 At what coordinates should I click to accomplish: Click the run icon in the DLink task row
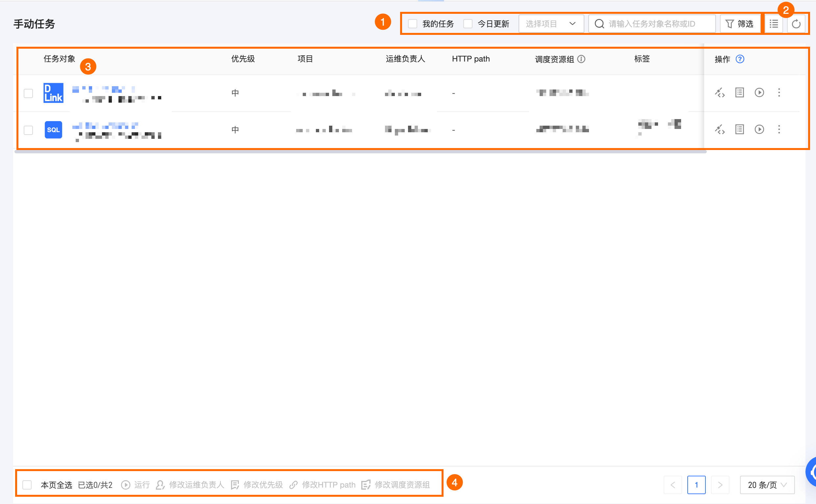759,93
